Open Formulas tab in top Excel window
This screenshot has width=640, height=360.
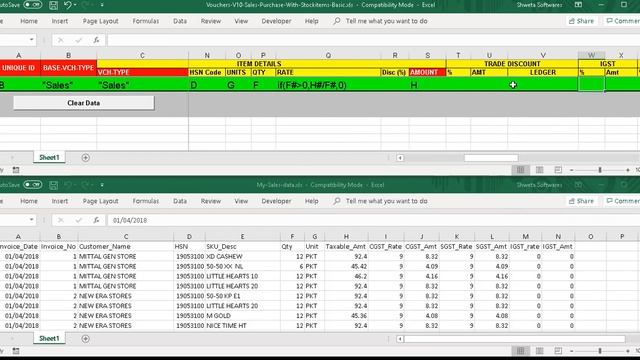pyautogui.click(x=146, y=21)
